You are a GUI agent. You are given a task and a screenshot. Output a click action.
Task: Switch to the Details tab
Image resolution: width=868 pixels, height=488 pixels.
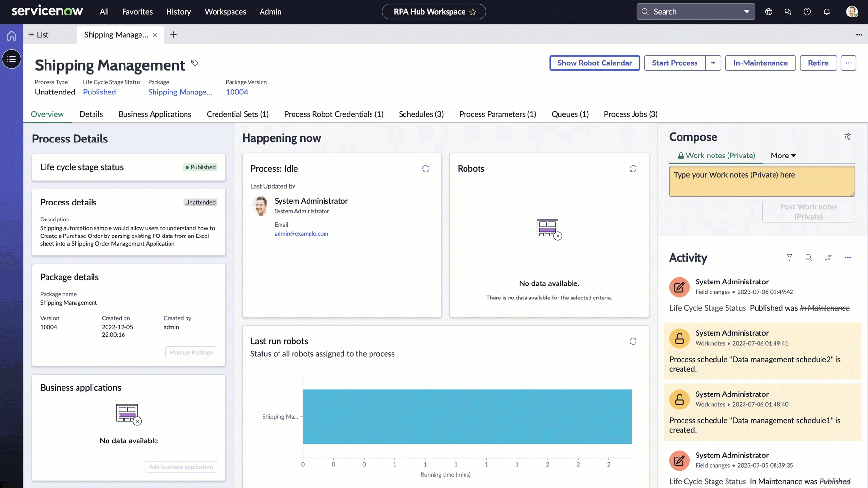pos(91,114)
